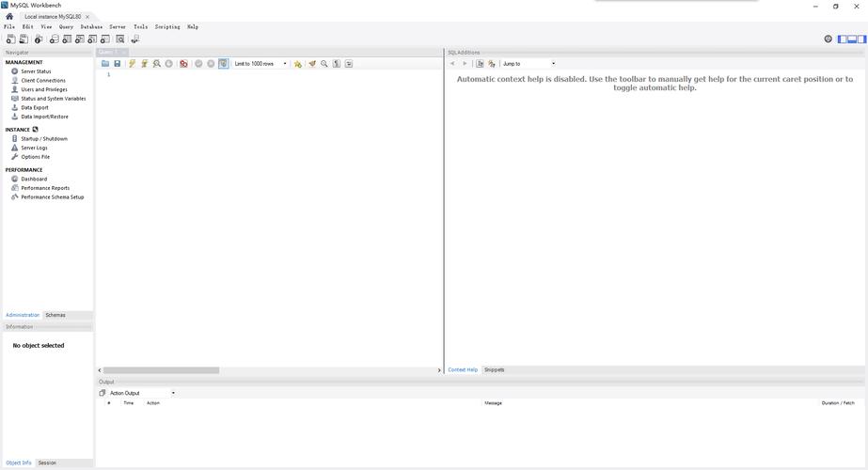Open Data Import/Restore

point(45,117)
